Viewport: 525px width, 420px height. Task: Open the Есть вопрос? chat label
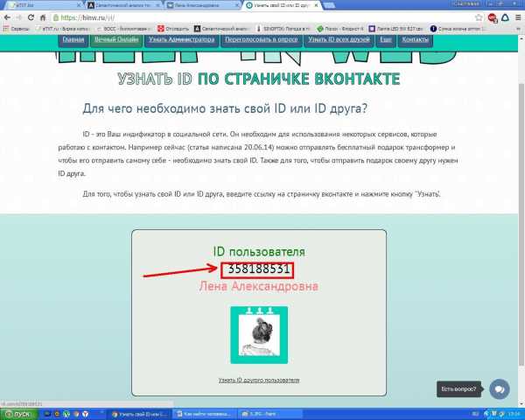458,389
